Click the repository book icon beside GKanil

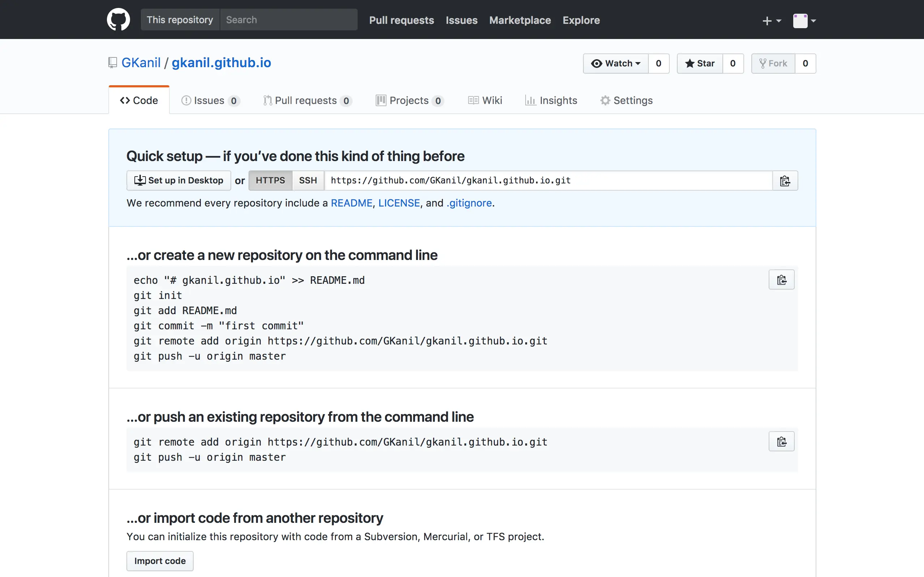113,62
